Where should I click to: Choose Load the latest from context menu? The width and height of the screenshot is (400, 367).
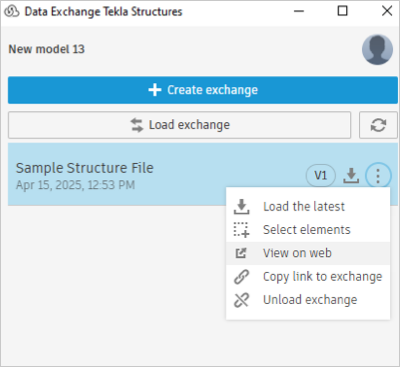click(308, 207)
